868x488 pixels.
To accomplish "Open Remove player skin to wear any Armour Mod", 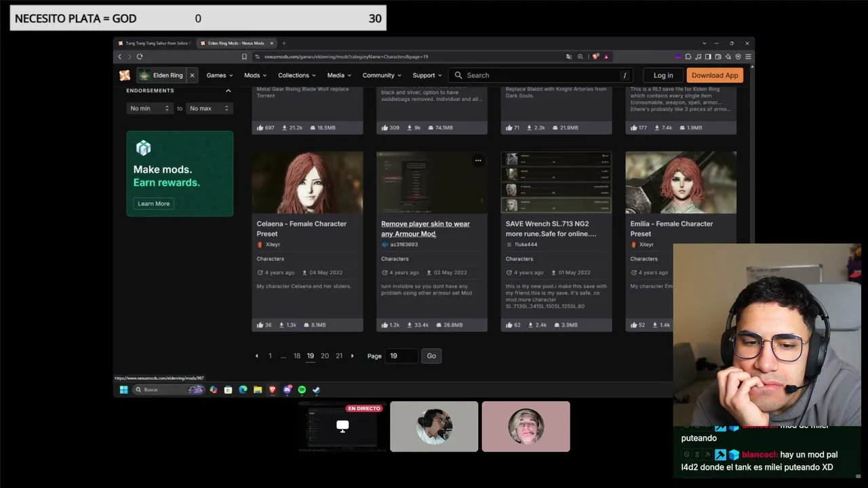I will (425, 228).
